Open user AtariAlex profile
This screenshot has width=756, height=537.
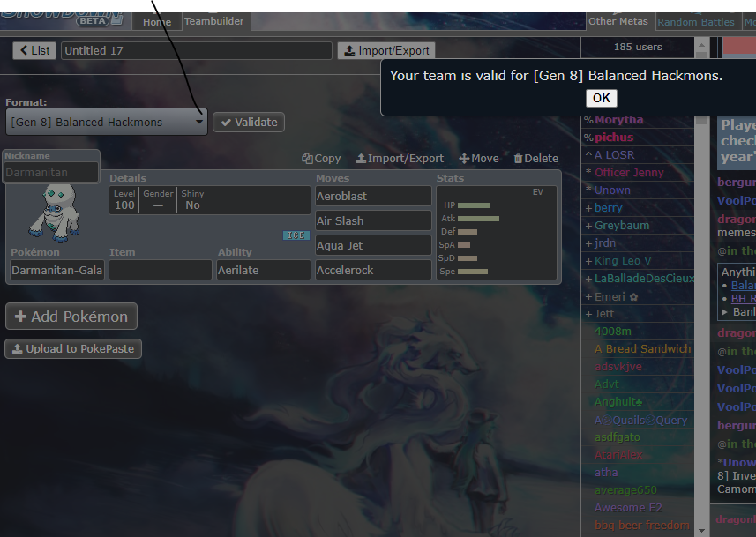tap(618, 455)
